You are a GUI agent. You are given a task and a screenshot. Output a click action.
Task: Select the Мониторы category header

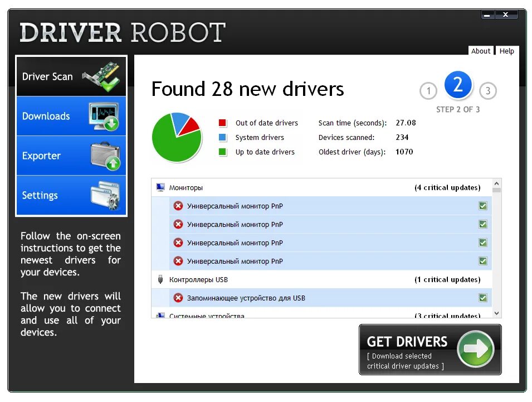[x=321, y=187]
